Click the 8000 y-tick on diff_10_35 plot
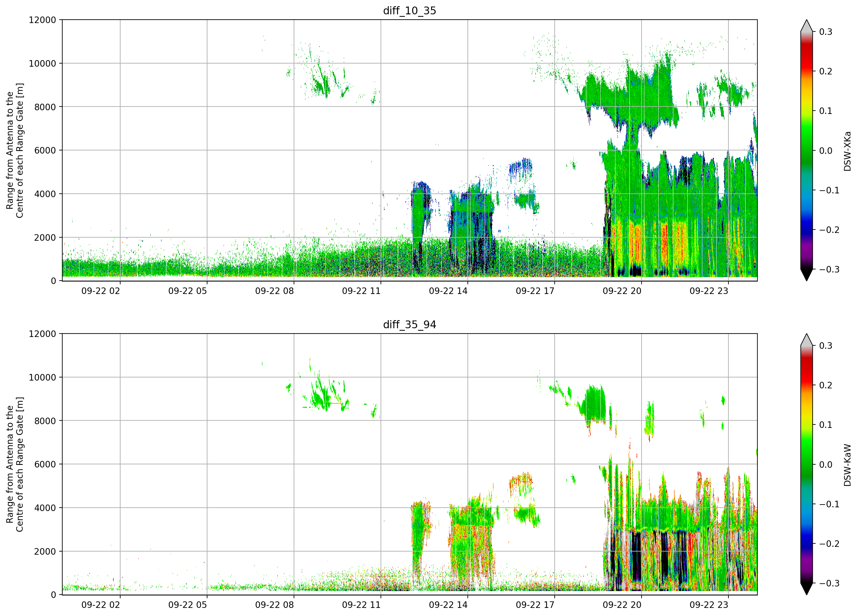This screenshot has height=616, width=858. click(x=45, y=107)
